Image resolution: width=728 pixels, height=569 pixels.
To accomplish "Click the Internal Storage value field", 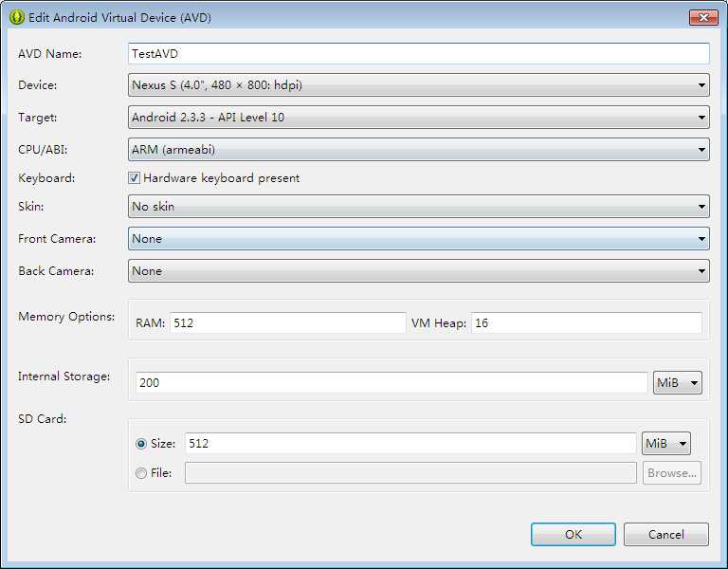I will (x=391, y=383).
